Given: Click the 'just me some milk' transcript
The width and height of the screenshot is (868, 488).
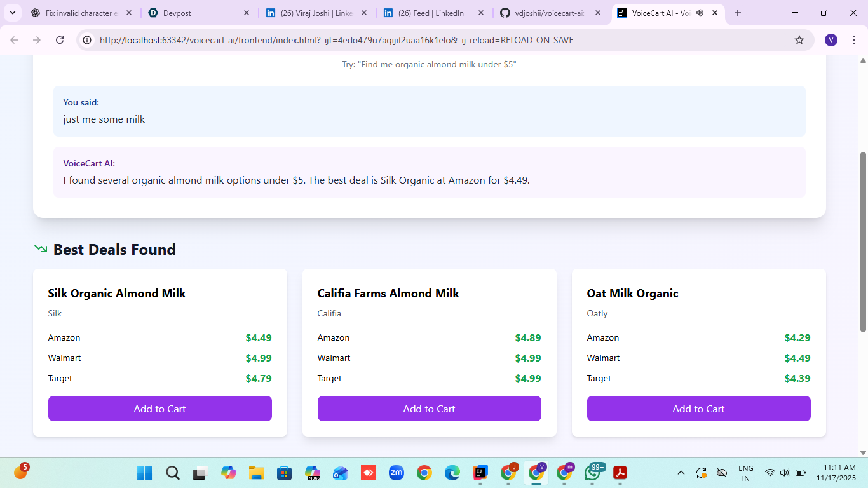Looking at the screenshot, I should point(104,119).
